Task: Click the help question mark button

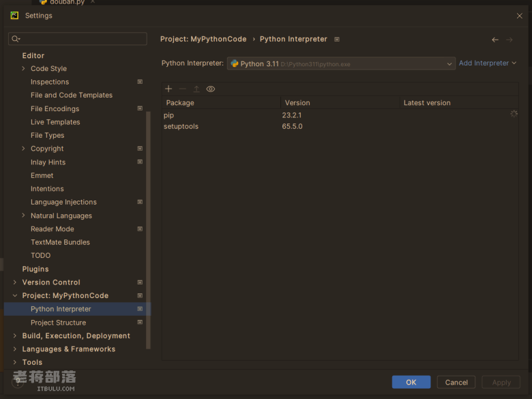Action: point(18,383)
